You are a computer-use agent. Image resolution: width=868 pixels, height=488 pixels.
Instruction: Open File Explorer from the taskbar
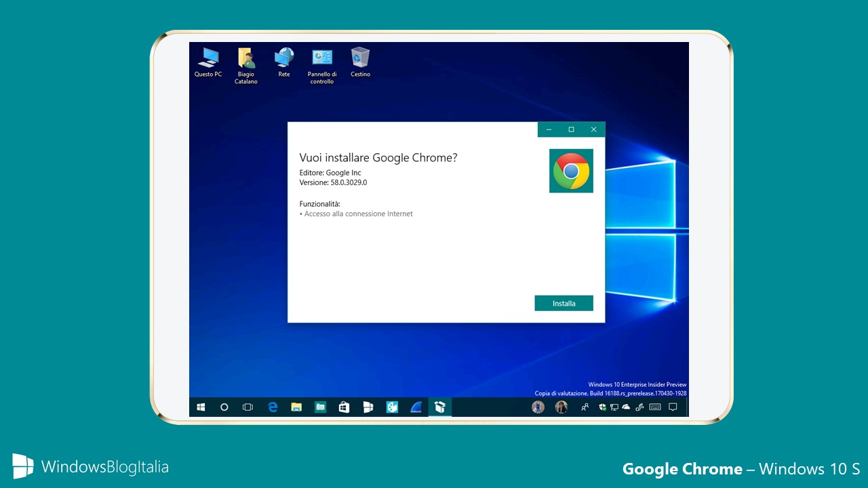(296, 407)
